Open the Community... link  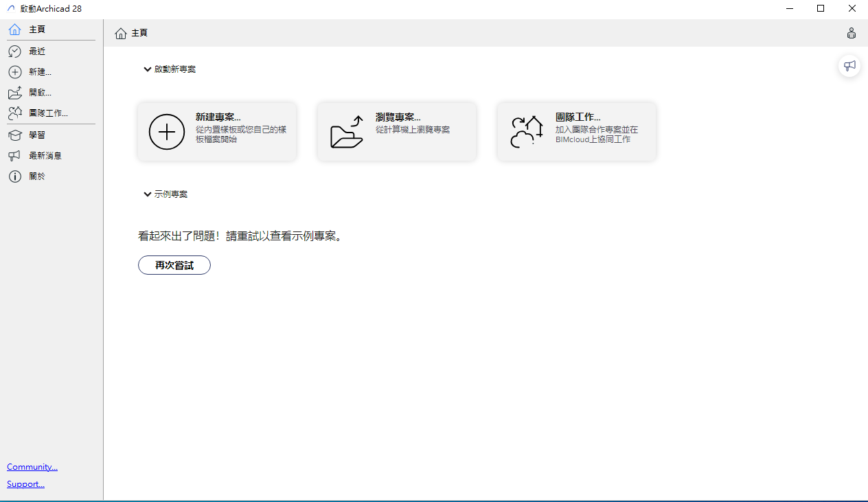click(32, 467)
